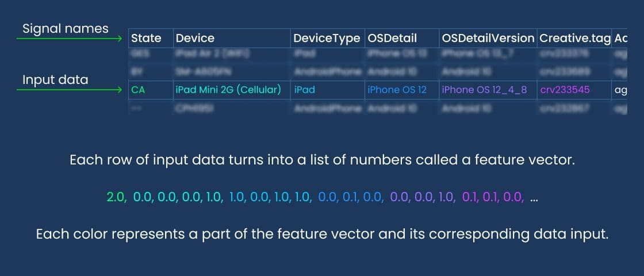
Task: Click the green 2.0 feature value
Action: click(117, 197)
